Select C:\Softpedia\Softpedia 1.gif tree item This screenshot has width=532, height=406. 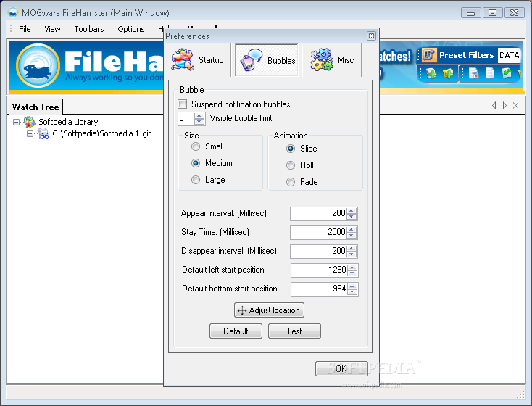point(101,133)
